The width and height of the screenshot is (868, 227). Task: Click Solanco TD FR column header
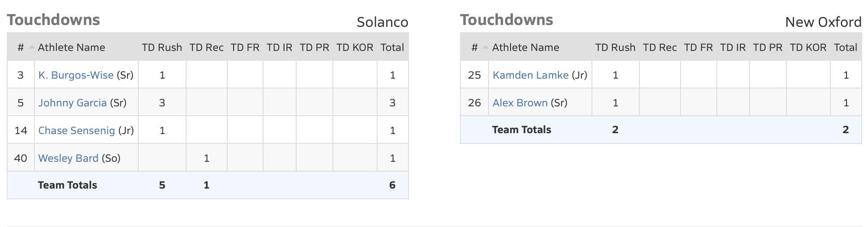pyautogui.click(x=245, y=47)
